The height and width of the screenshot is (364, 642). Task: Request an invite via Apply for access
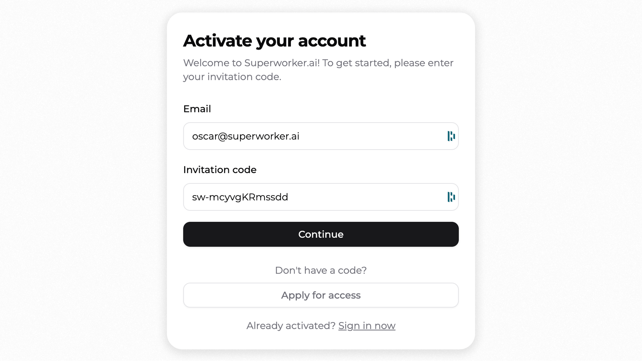tap(321, 295)
